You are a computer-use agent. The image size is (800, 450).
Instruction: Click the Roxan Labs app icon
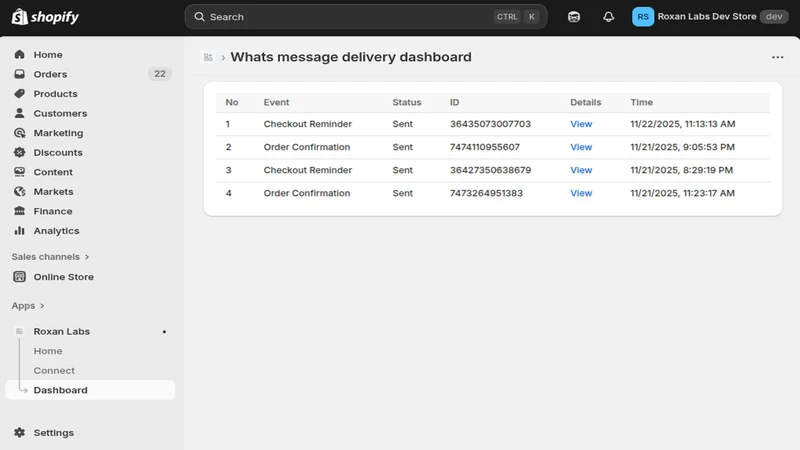coord(19,331)
